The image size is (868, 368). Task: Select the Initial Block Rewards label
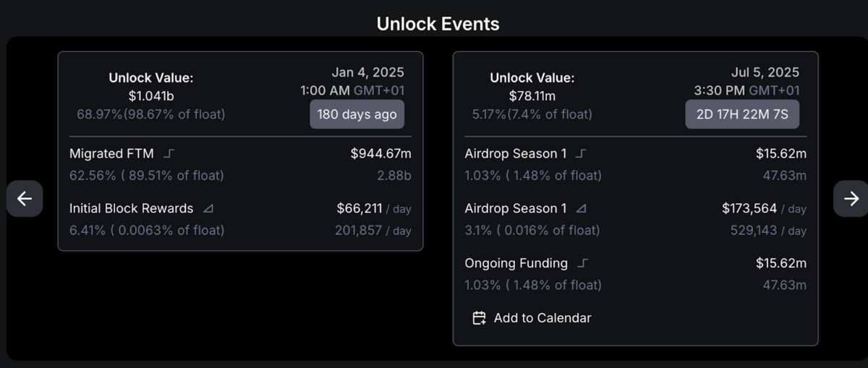pyautogui.click(x=132, y=208)
